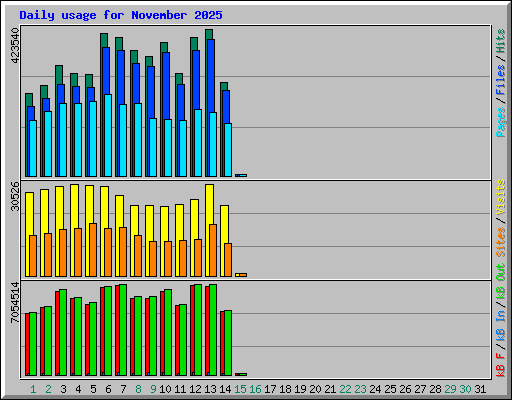Click the cyan pages bar for day 5
This screenshot has width=512, height=400.
coord(93,139)
